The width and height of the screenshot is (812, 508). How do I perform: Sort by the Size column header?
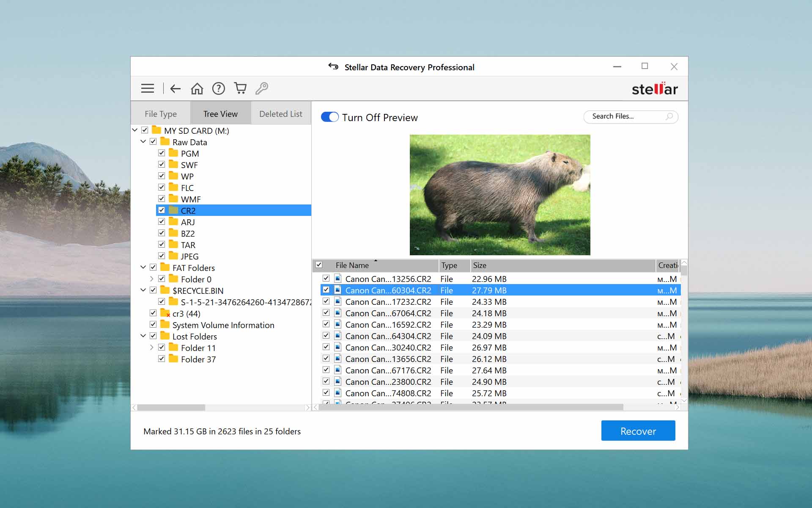(563, 265)
